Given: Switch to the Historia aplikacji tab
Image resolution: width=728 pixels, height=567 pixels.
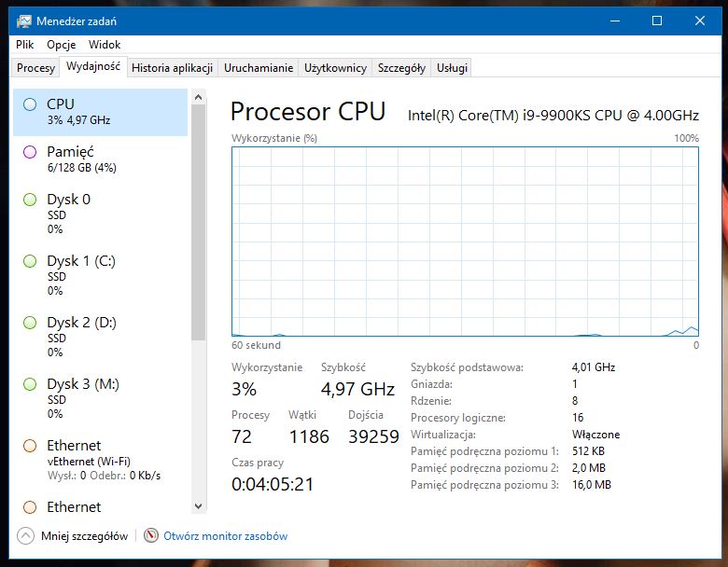Looking at the screenshot, I should [x=173, y=68].
